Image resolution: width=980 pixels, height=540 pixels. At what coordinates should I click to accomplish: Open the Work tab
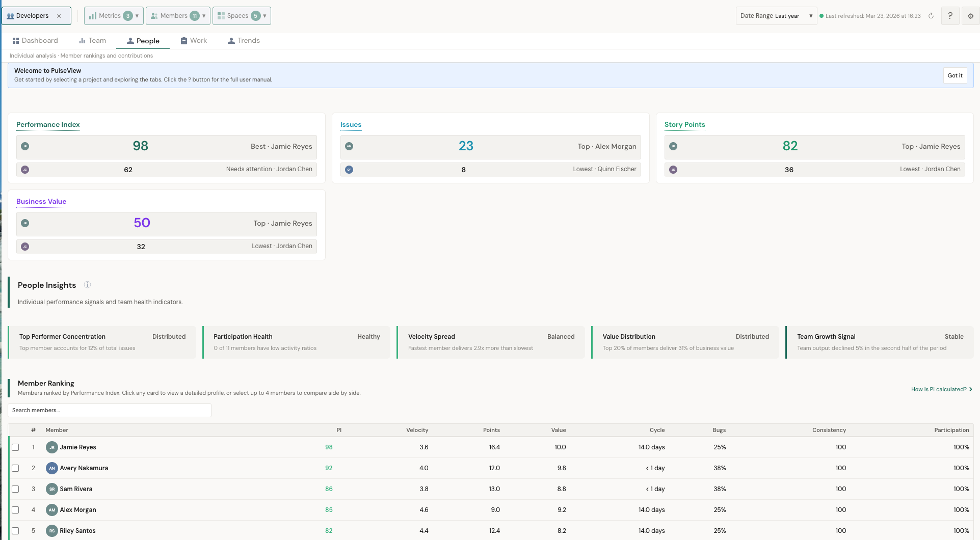194,40
